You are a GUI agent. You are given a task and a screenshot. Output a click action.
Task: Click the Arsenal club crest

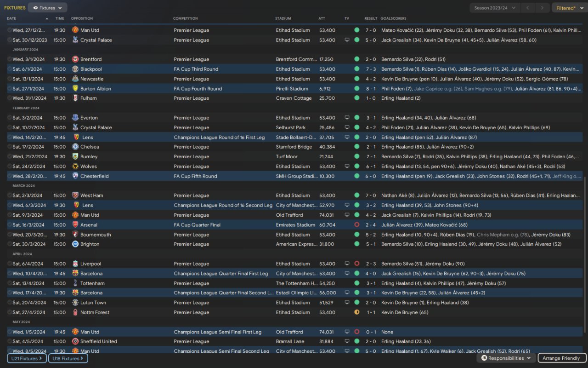click(x=75, y=225)
